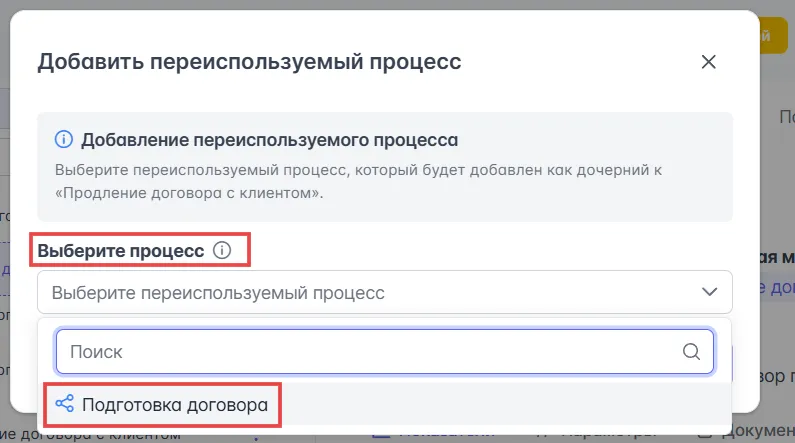
Task: Click info icon in blue banner heading
Action: coord(64,139)
